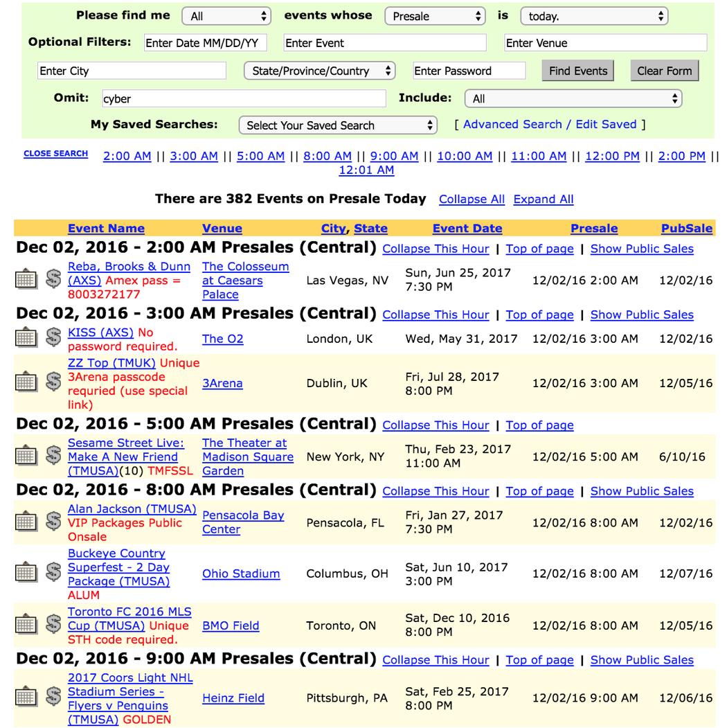
Task: Open Ohio Stadium venue link
Action: tap(241, 574)
